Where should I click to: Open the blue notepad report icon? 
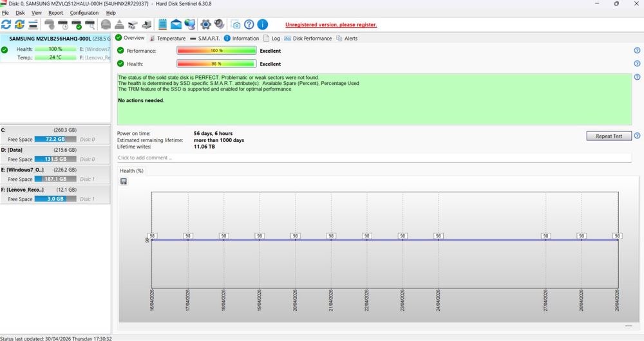(x=163, y=24)
